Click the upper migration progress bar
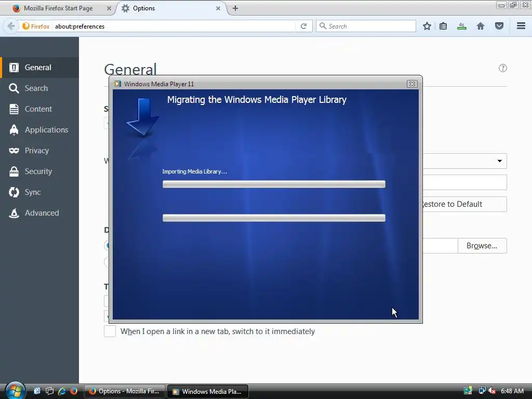532x399 pixels. 274,184
